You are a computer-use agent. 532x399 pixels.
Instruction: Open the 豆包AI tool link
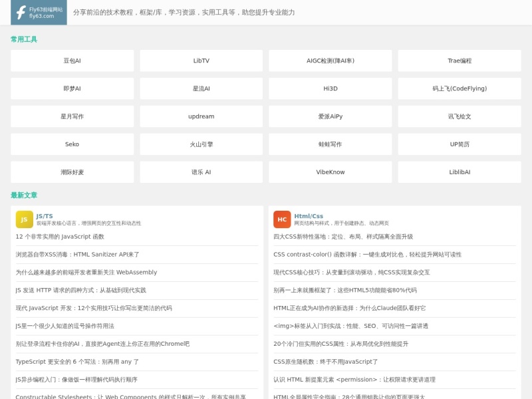72,61
